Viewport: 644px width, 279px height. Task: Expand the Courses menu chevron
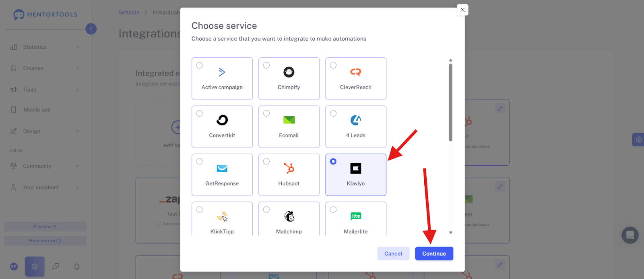point(78,69)
